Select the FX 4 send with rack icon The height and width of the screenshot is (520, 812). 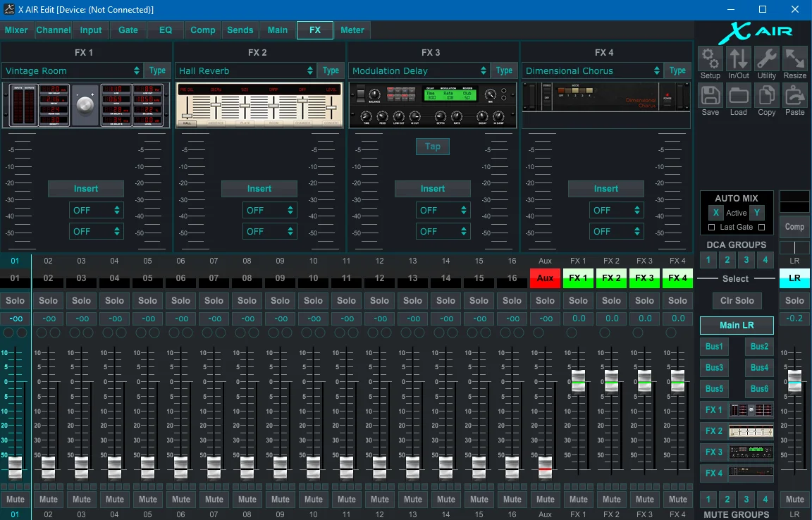(x=737, y=473)
